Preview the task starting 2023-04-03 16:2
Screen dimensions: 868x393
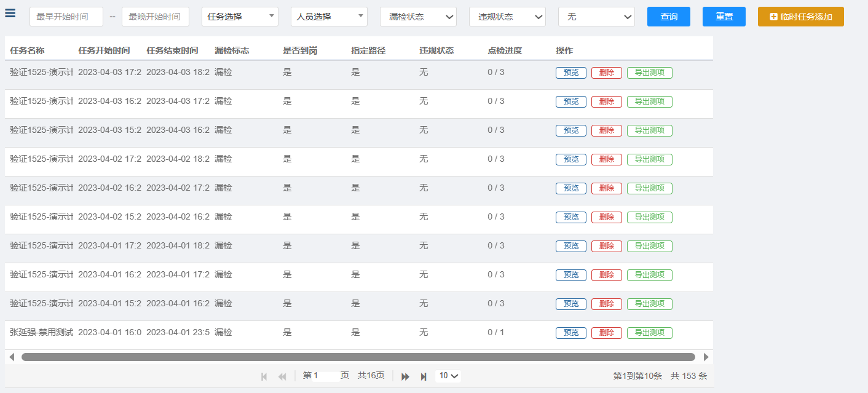(x=571, y=101)
